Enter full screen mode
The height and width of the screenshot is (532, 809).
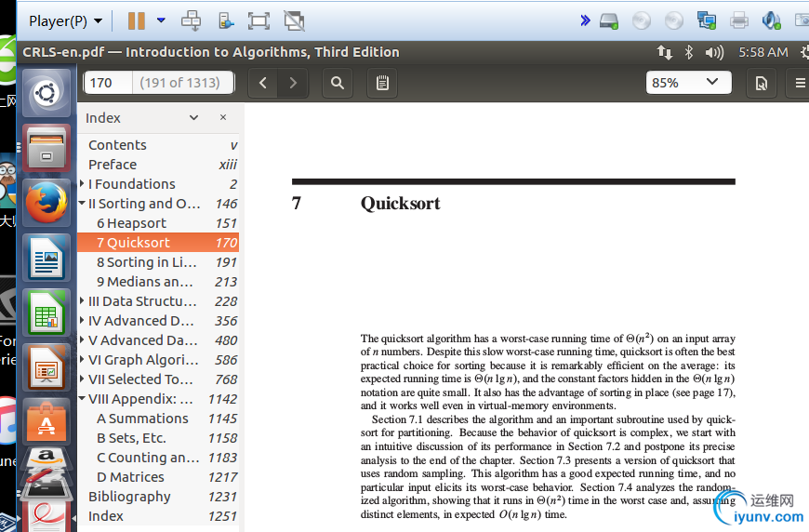tap(259, 21)
